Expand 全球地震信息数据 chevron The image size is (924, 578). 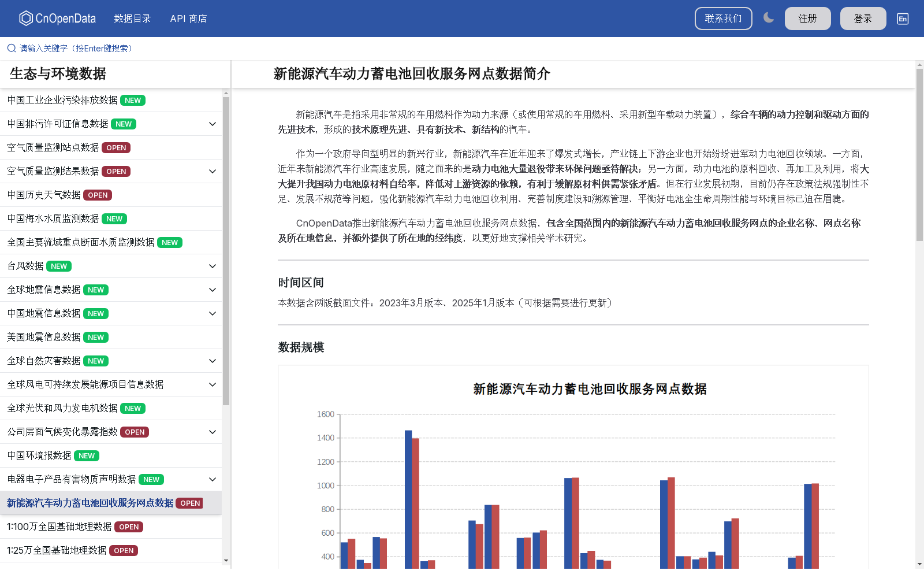tap(213, 290)
